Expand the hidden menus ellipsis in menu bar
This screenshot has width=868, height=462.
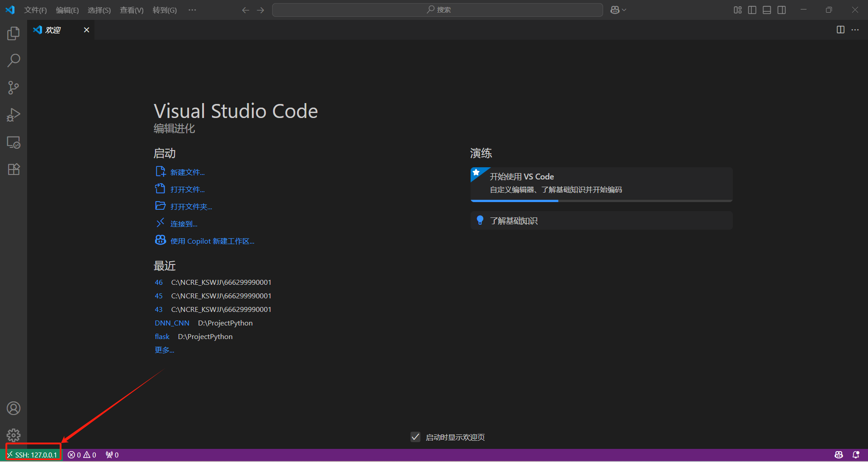192,10
